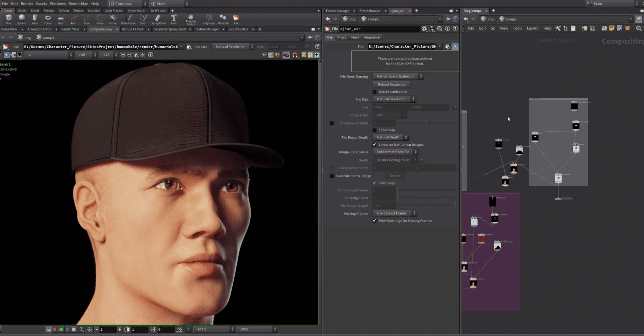
Task: Open network editor search magnifier
Action: (x=639, y=28)
